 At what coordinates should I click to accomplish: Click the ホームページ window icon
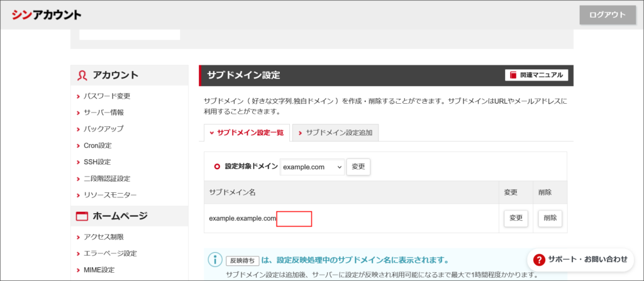click(82, 216)
